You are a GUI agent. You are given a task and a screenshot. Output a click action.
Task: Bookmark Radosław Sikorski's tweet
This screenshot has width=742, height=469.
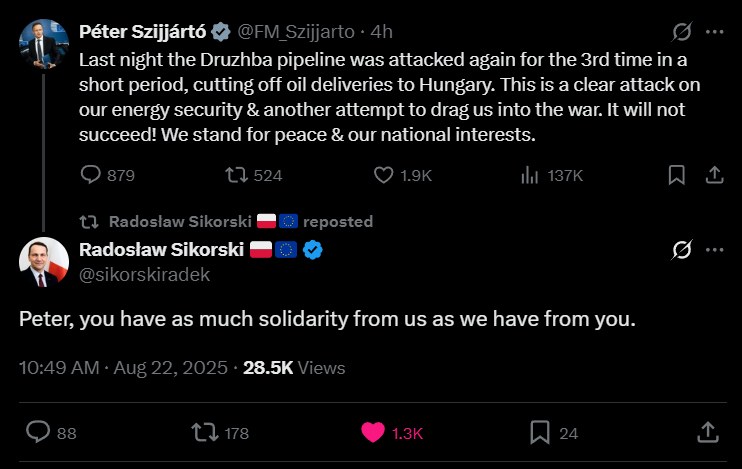tap(539, 432)
